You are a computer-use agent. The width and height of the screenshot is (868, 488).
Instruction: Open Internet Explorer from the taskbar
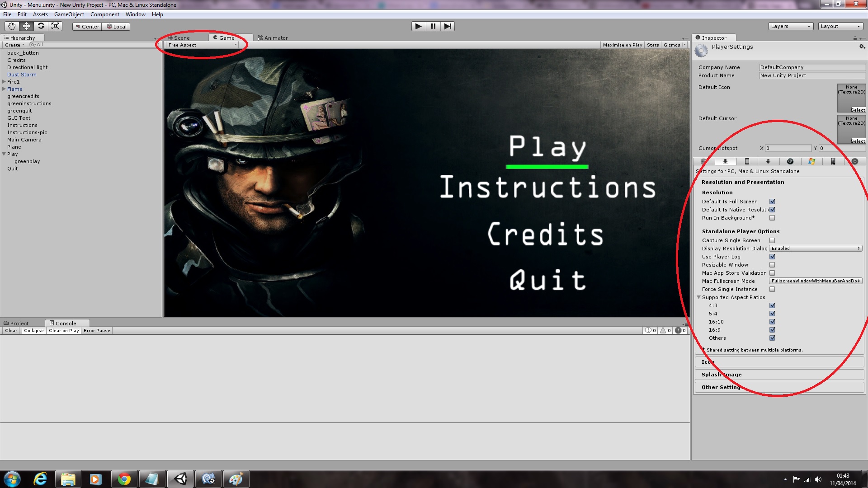40,479
